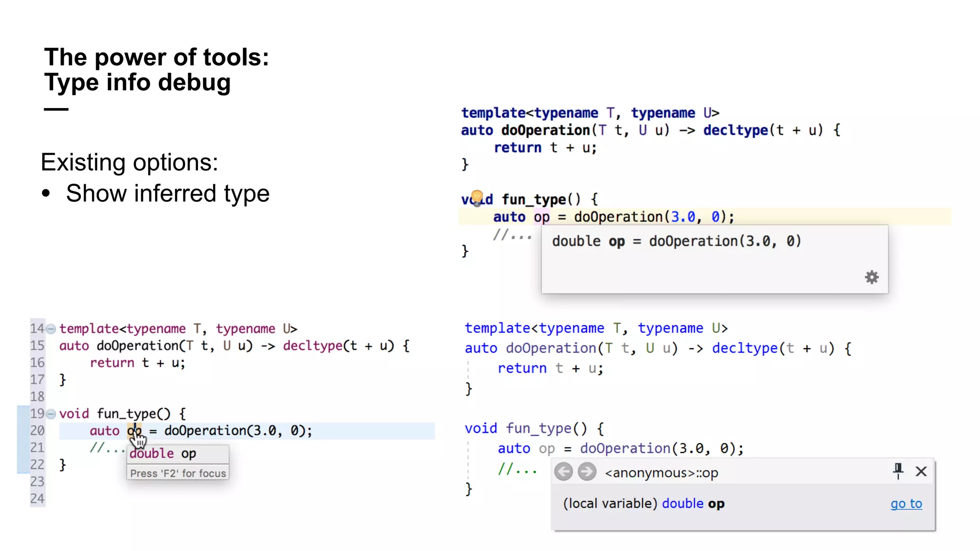
Task: Go forward with the right arrow in tooltip
Action: click(587, 472)
